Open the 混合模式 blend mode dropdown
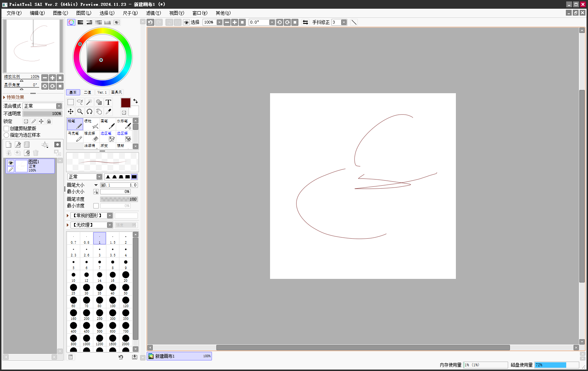This screenshot has width=588, height=371. 42,106
